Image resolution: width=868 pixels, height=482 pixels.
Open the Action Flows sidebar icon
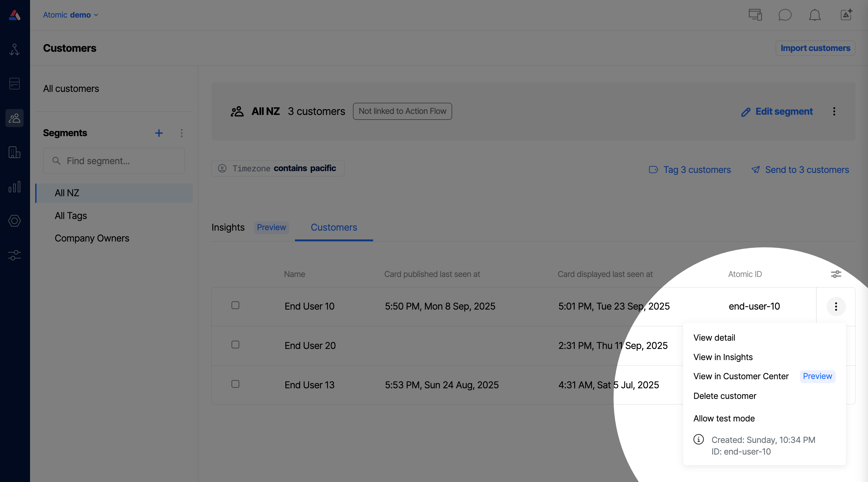coord(15,50)
